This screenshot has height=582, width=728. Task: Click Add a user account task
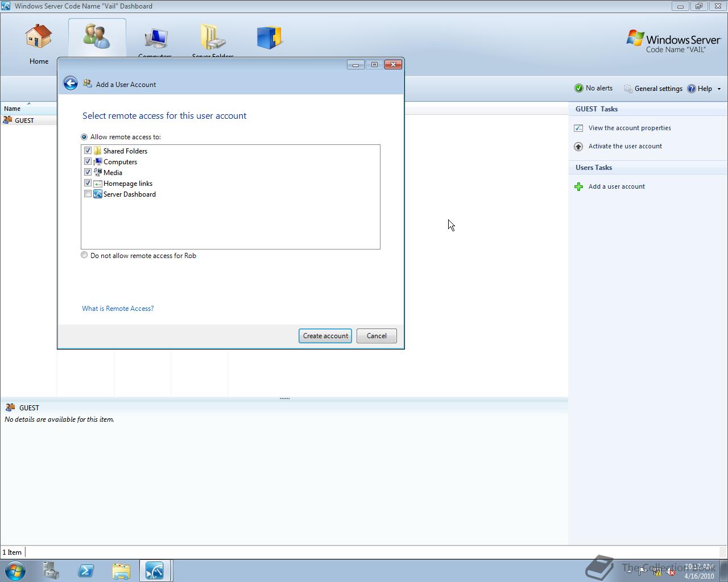pos(617,186)
